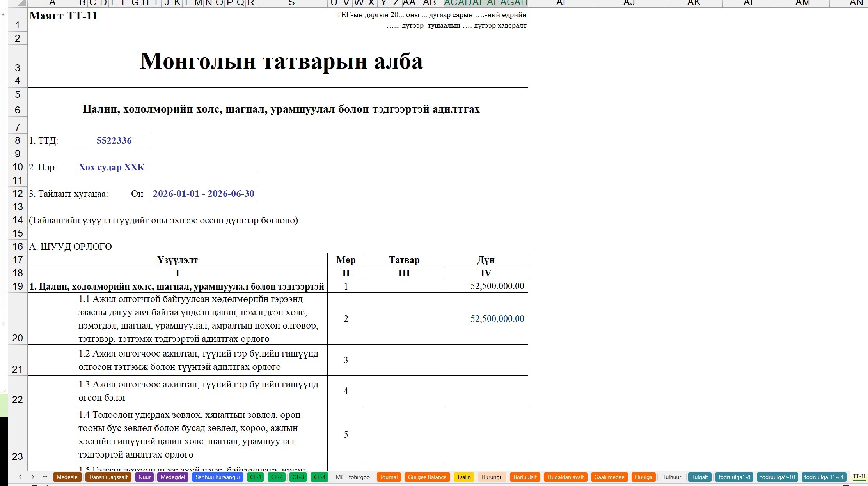
Task: Click the company name Хөх судар ХХК
Action: point(112,167)
